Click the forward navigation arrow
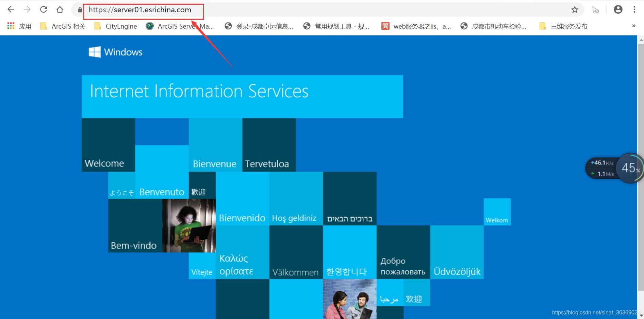This screenshot has height=319, width=644. [x=27, y=9]
